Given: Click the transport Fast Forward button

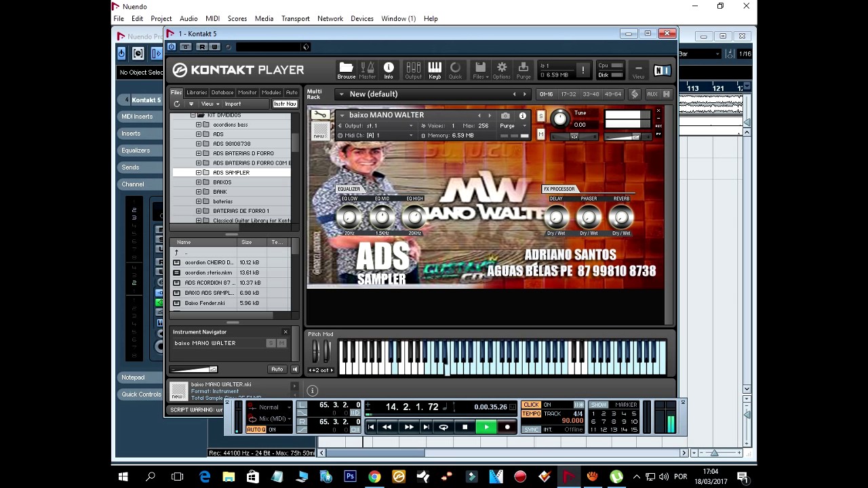Looking at the screenshot, I should pos(408,427).
